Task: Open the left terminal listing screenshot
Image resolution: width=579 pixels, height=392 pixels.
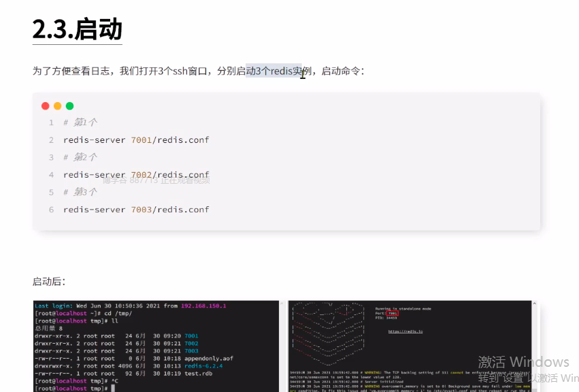Action: (x=156, y=346)
